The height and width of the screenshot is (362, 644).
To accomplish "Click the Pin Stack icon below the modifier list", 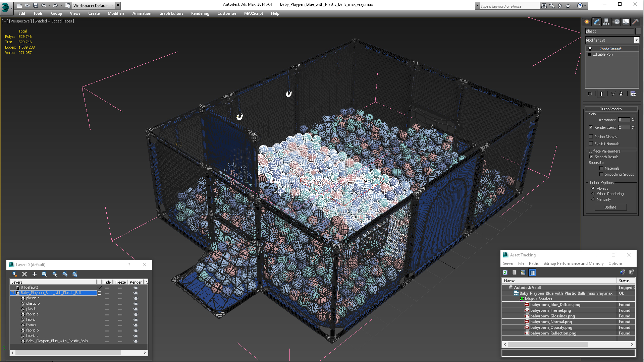I will pos(590,94).
